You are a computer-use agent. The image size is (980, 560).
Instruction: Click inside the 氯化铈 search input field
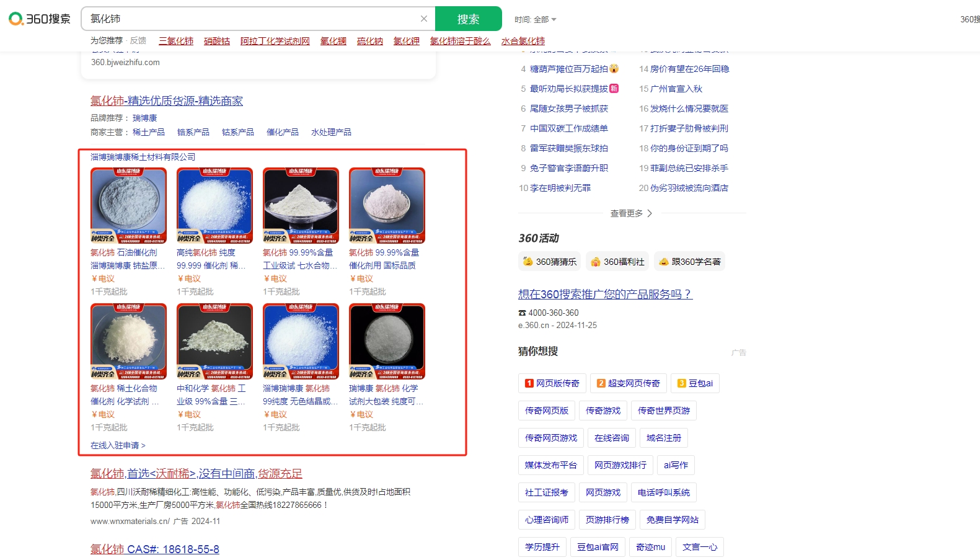pos(248,19)
